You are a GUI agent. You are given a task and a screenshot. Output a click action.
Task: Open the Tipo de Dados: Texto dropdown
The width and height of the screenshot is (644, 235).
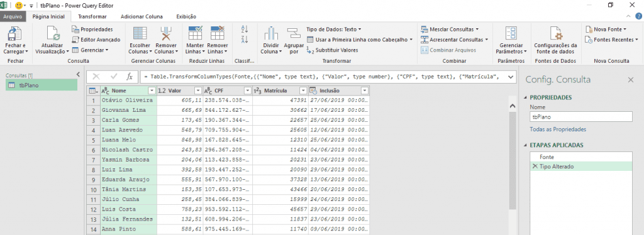pyautogui.click(x=333, y=29)
